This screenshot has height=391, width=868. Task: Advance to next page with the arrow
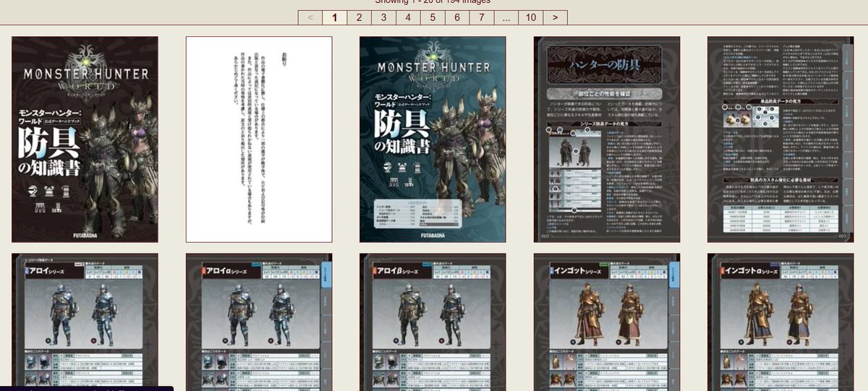click(x=556, y=17)
